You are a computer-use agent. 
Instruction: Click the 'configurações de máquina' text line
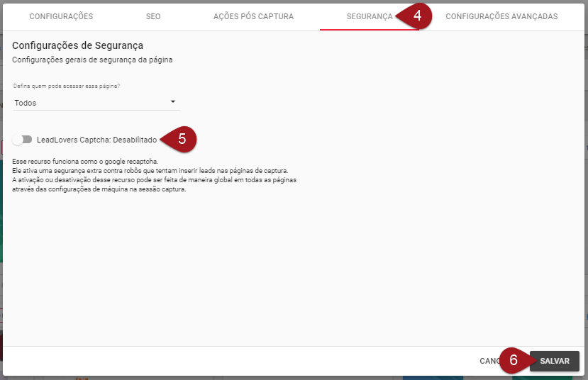click(99, 189)
